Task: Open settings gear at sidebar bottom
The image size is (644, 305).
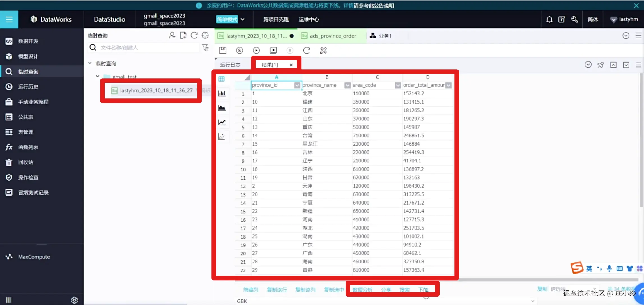Action: pos(74,300)
